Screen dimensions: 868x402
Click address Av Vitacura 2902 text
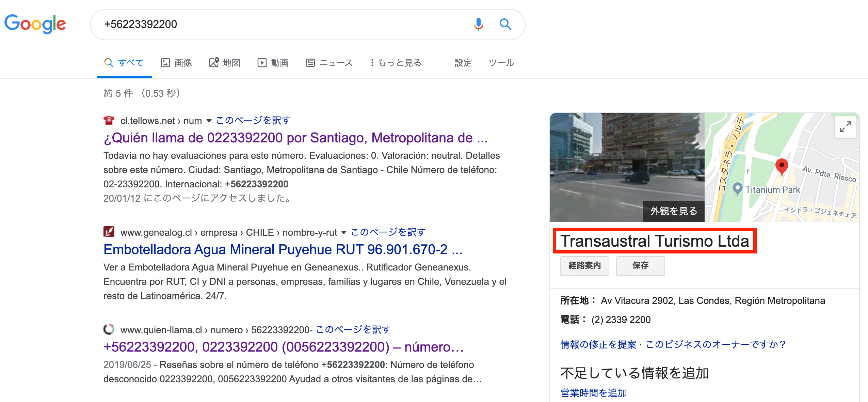713,300
